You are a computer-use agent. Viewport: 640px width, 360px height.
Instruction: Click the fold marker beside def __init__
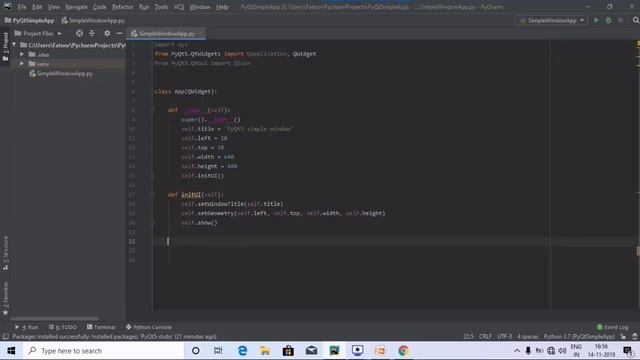click(153, 110)
